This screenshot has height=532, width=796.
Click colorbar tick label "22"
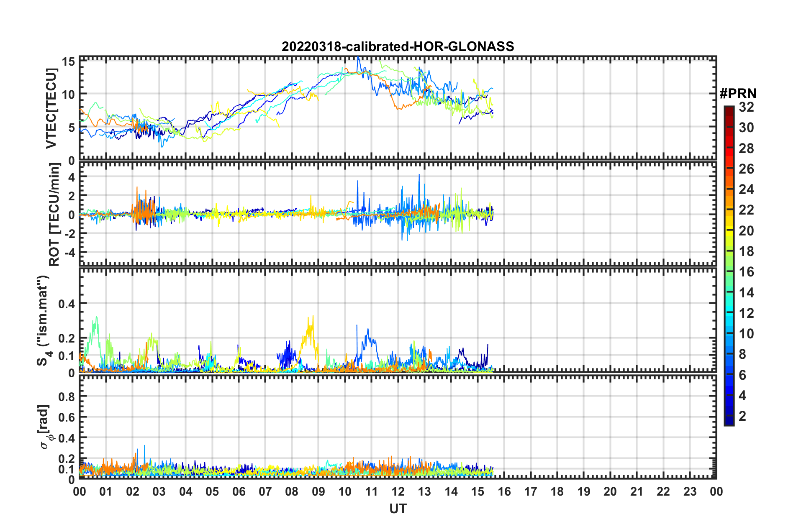pos(746,210)
